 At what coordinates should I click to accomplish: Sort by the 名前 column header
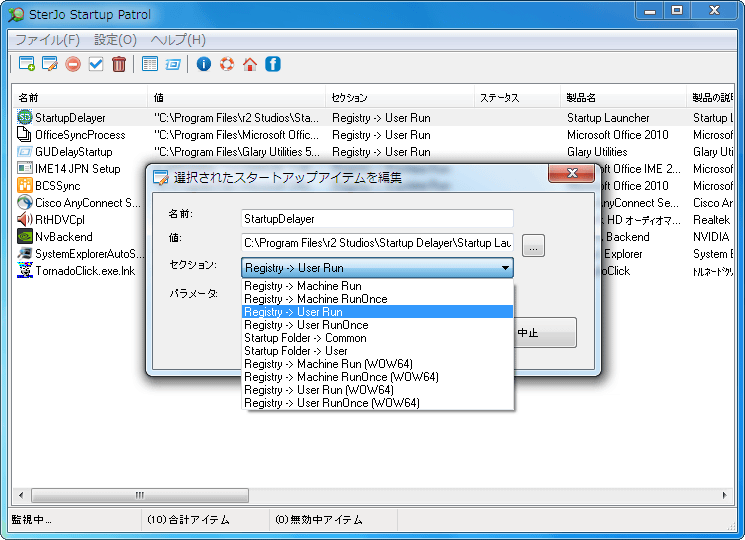click(80, 98)
